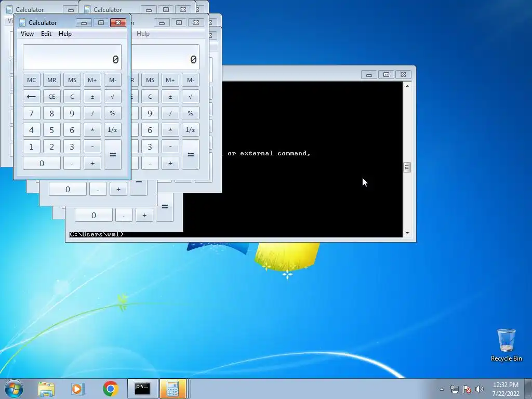Click CE in front Calculator
Image resolution: width=532 pixels, height=399 pixels.
click(x=51, y=97)
